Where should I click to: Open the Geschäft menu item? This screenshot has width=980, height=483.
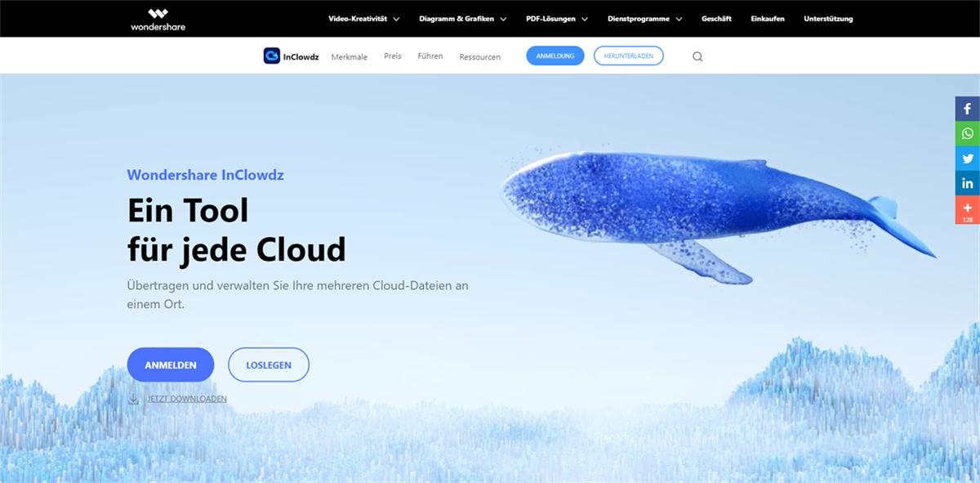[716, 19]
